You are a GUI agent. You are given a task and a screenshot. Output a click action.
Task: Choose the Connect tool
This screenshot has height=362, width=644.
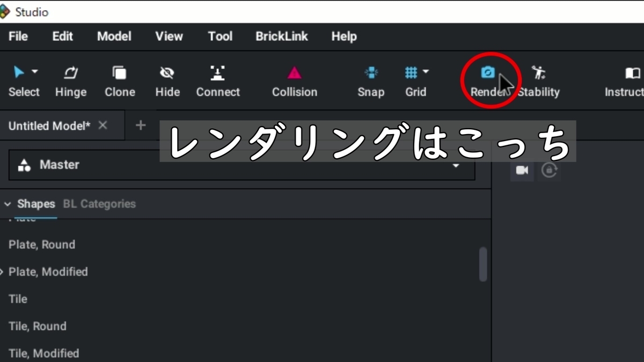pyautogui.click(x=218, y=82)
